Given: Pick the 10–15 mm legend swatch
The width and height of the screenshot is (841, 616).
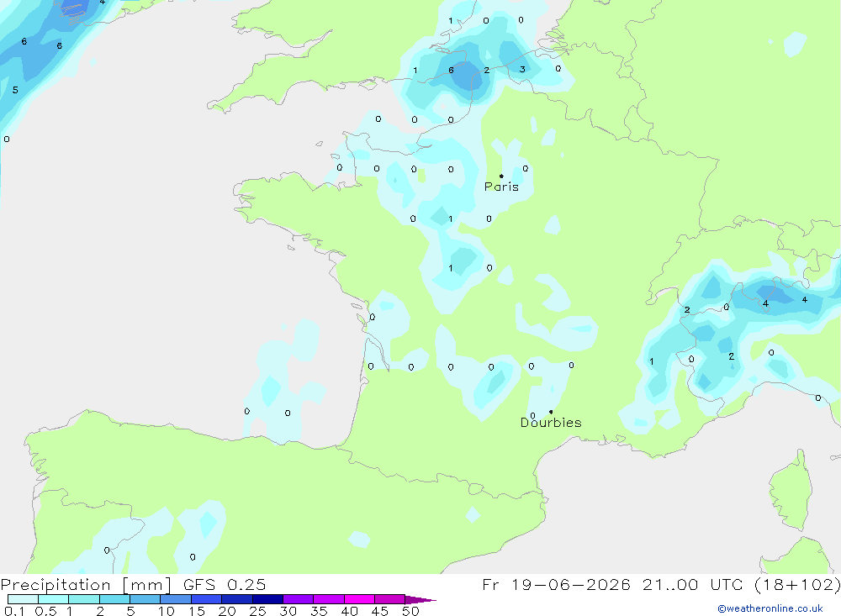Looking at the screenshot, I should [x=176, y=599].
